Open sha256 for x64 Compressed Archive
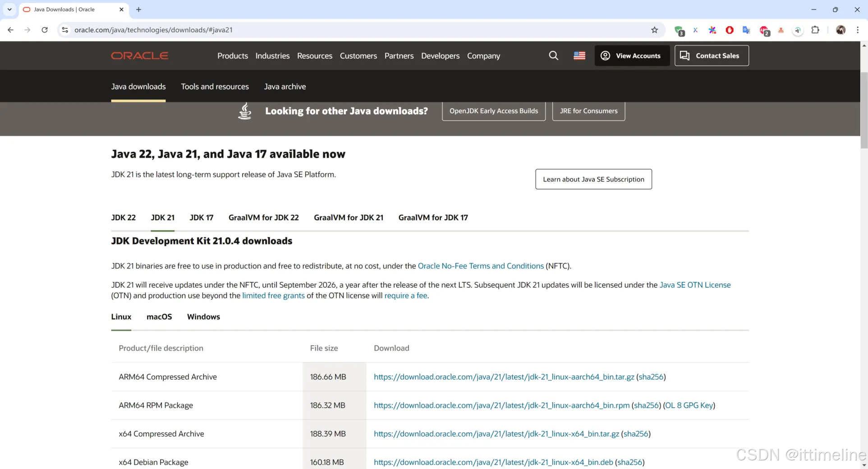 point(636,433)
